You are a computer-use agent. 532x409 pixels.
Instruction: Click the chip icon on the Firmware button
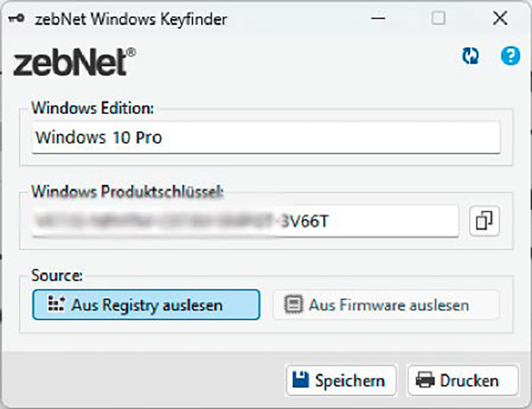pos(293,305)
